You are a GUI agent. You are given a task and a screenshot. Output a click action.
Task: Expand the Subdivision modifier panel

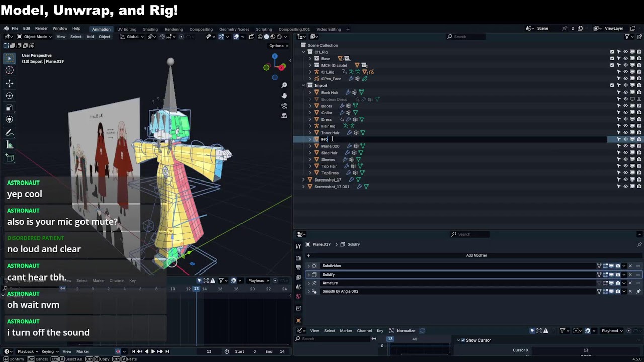point(308,266)
